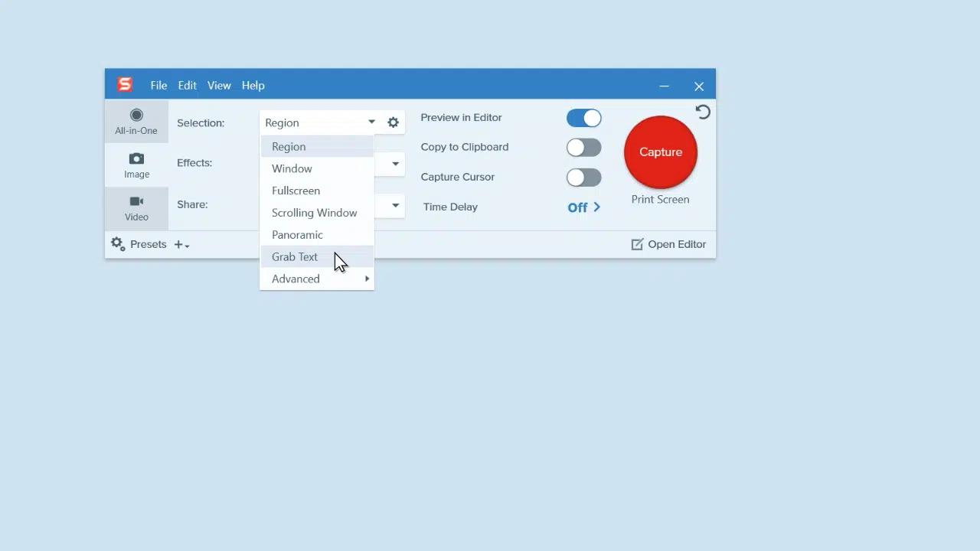The image size is (980, 551).
Task: Expand the Advanced submenu
Action: pos(317,279)
